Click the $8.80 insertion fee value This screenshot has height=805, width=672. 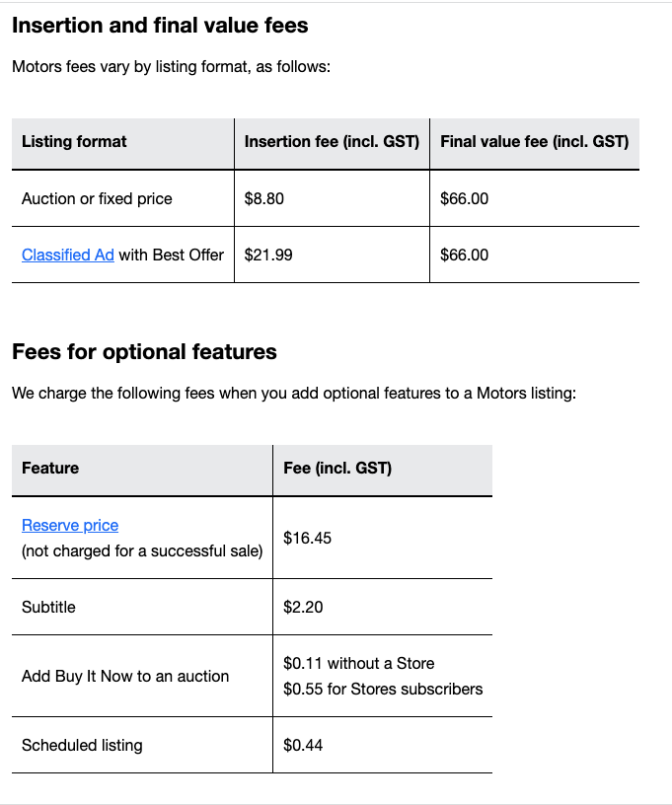click(263, 198)
